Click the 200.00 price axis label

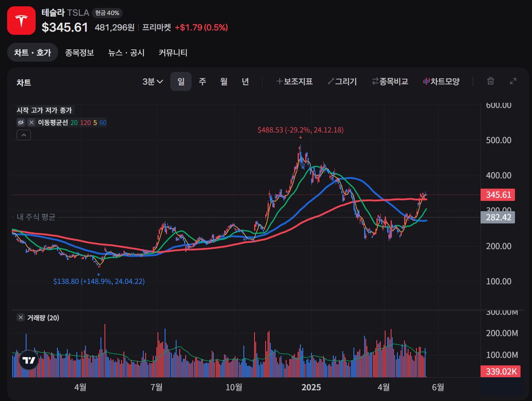(x=499, y=246)
